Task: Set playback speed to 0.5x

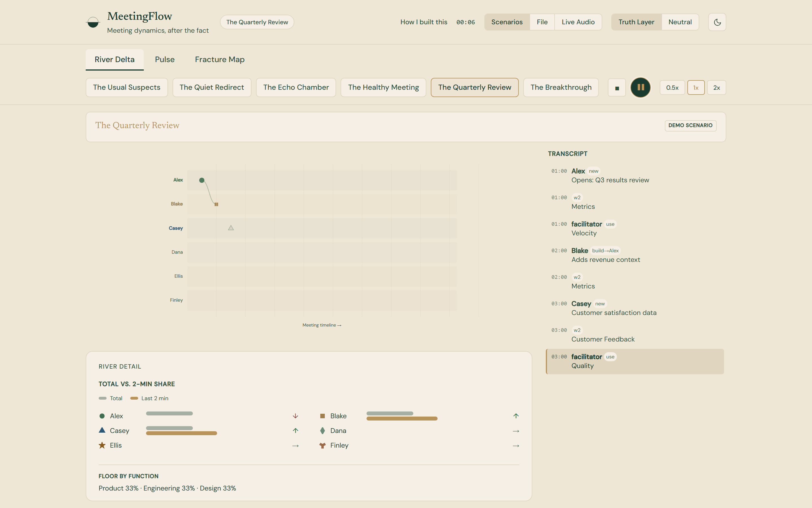Action: coord(672,88)
